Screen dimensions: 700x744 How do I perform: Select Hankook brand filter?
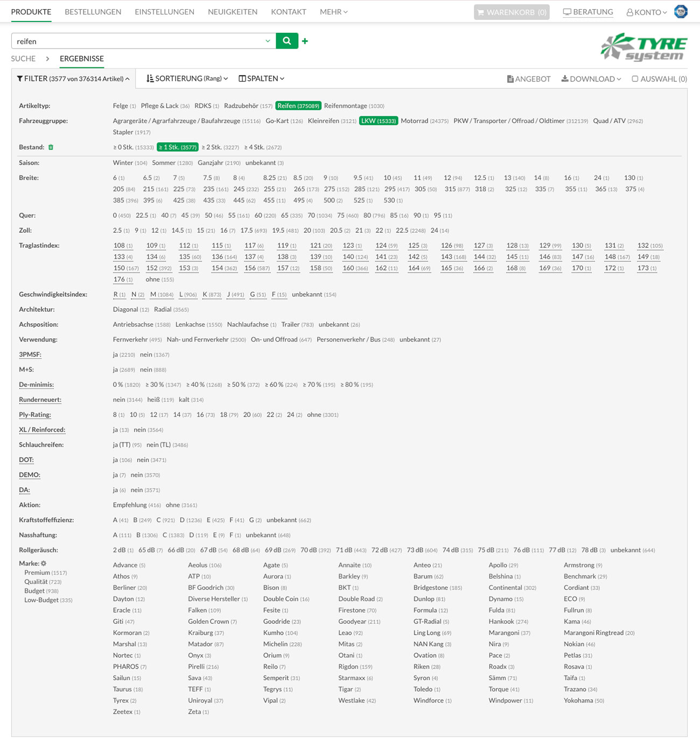coord(508,621)
